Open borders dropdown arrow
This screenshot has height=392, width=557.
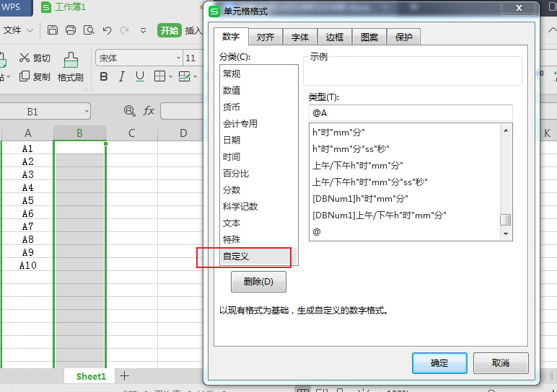point(170,76)
